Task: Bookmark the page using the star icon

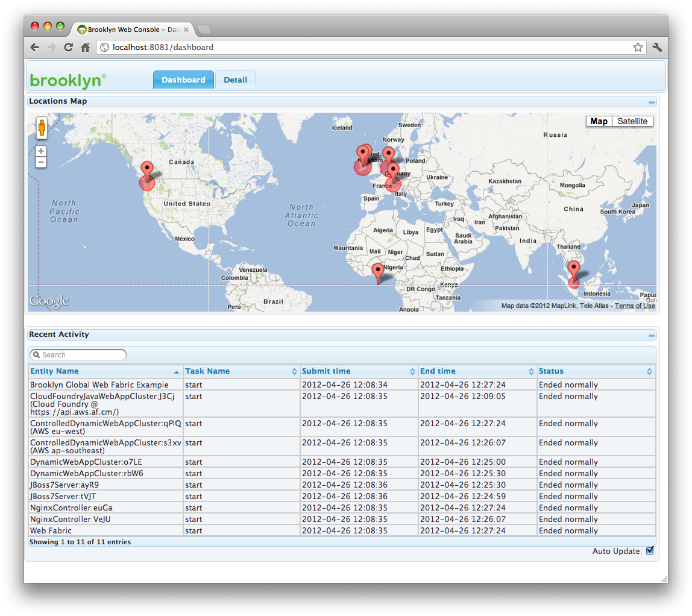Action: (638, 48)
